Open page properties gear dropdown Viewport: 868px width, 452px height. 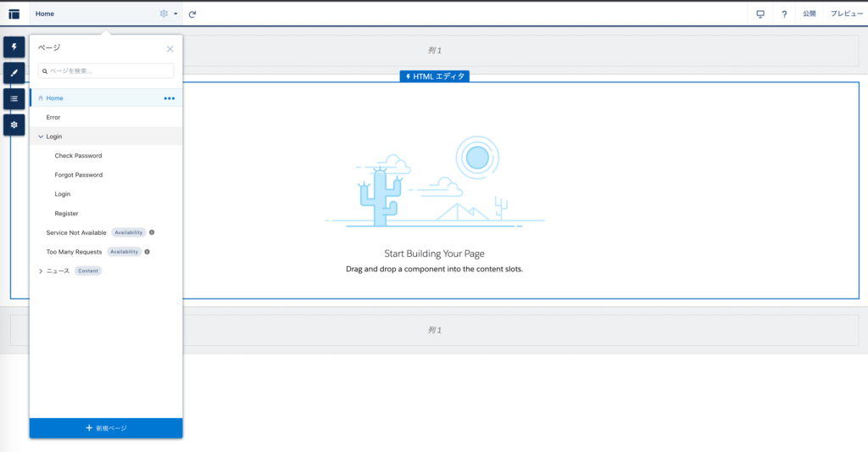169,14
